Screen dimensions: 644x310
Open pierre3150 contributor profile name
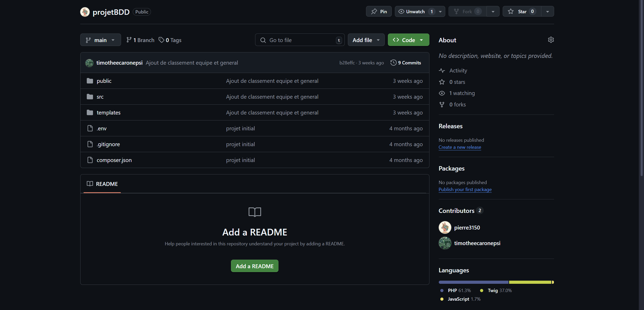[467, 227]
